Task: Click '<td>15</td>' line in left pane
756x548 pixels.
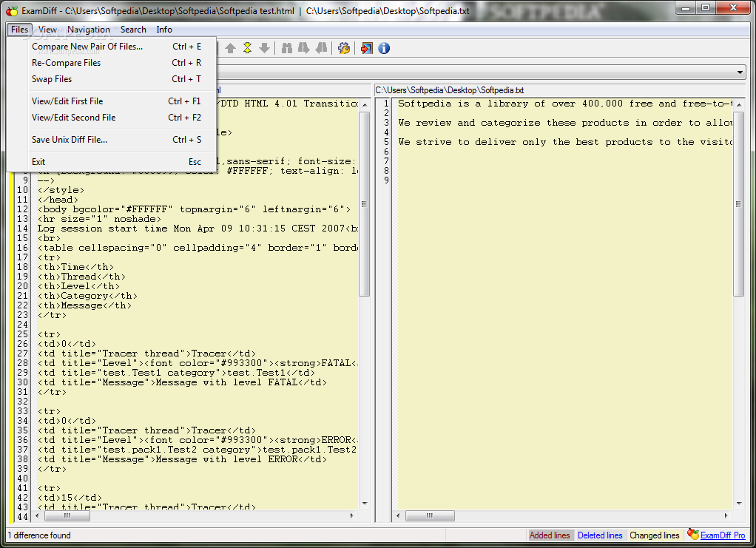Action: click(x=70, y=498)
